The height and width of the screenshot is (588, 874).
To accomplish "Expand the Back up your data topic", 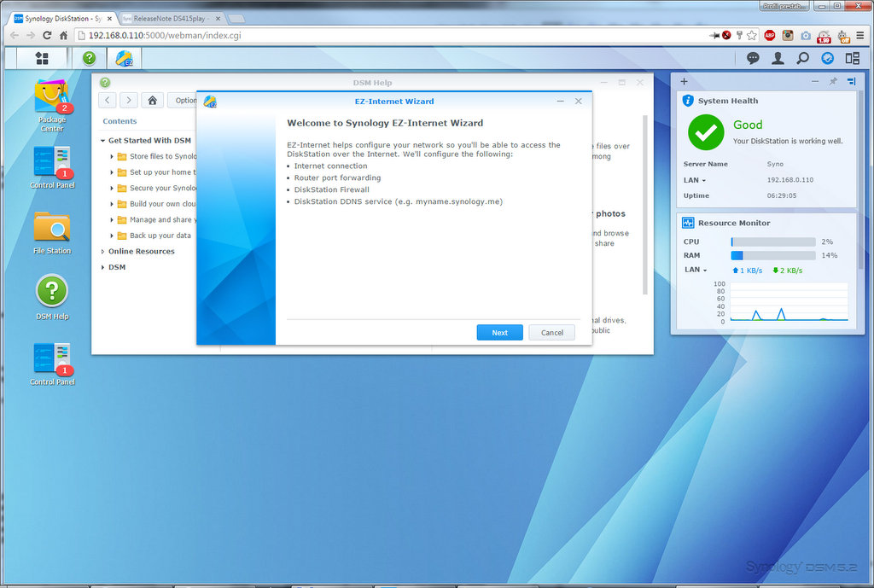I will pyautogui.click(x=112, y=236).
